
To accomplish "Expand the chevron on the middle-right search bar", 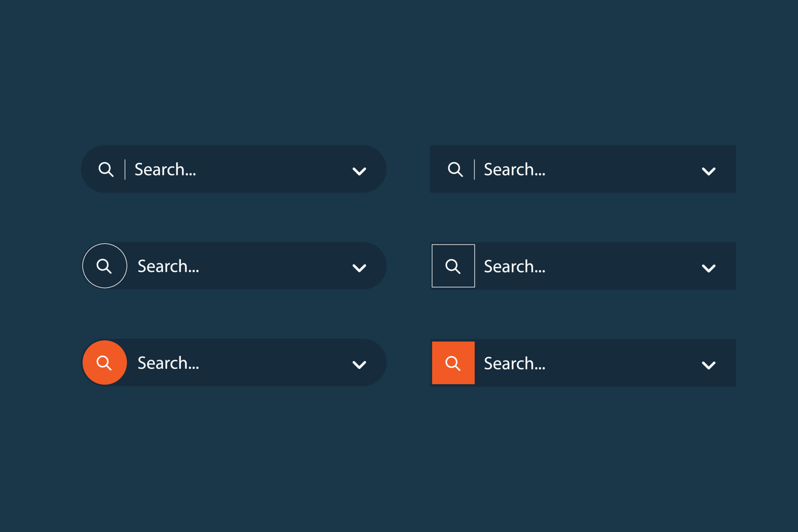I will pos(709,267).
